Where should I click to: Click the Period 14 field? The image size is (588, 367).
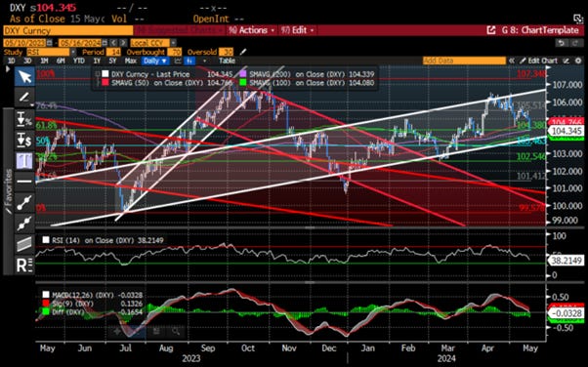click(x=113, y=52)
